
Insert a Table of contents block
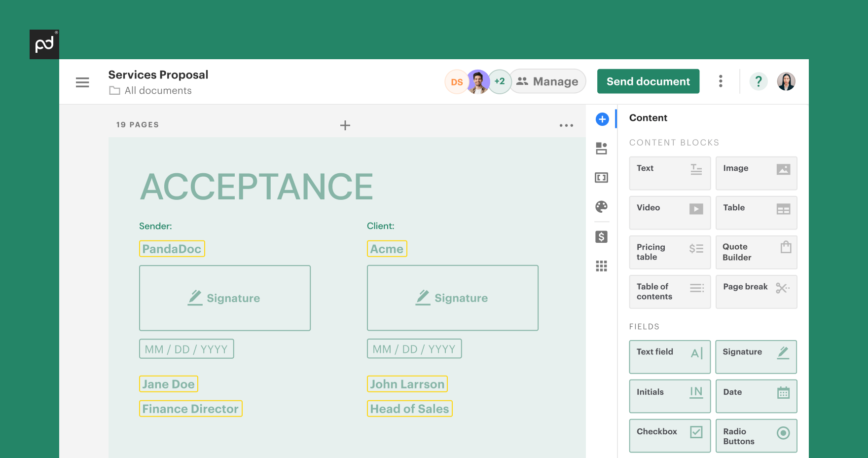pyautogui.click(x=669, y=291)
